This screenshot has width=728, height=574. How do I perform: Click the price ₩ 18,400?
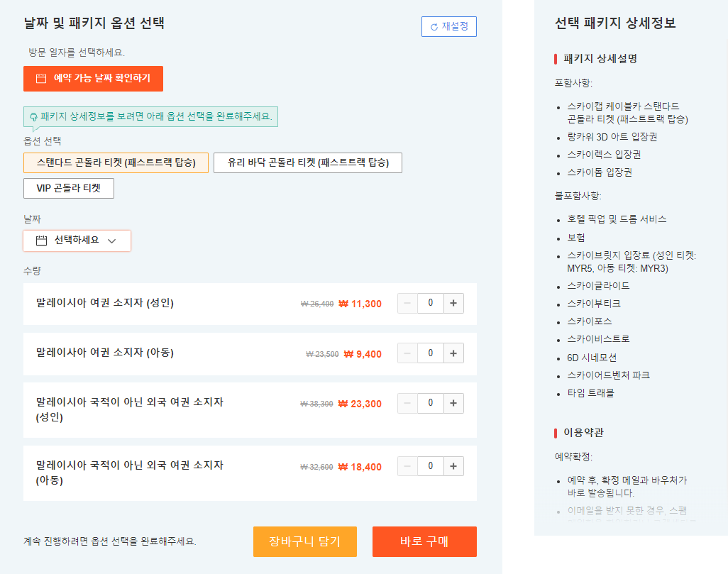pyautogui.click(x=360, y=467)
